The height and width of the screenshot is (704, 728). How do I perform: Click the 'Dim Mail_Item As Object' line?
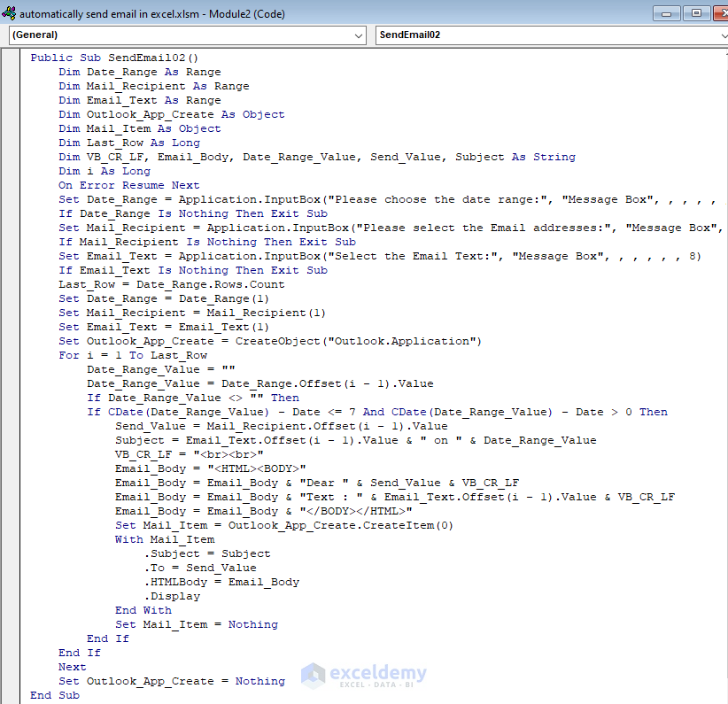[x=140, y=128]
